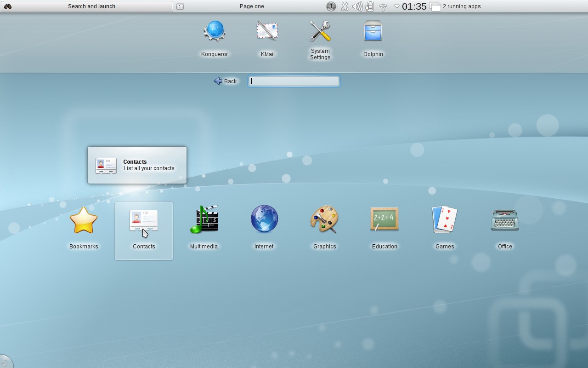Open the 2 running apps list
The width and height of the screenshot is (588, 368).
[455, 6]
